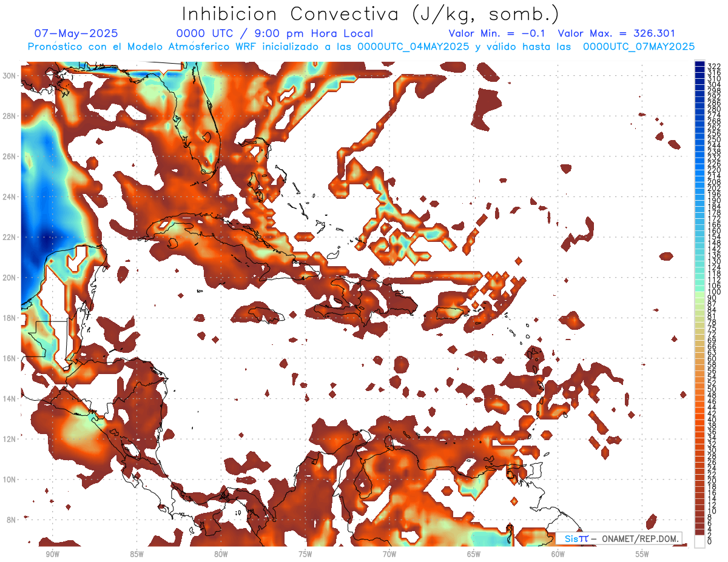Click the colorbar value '322'

tap(714, 66)
